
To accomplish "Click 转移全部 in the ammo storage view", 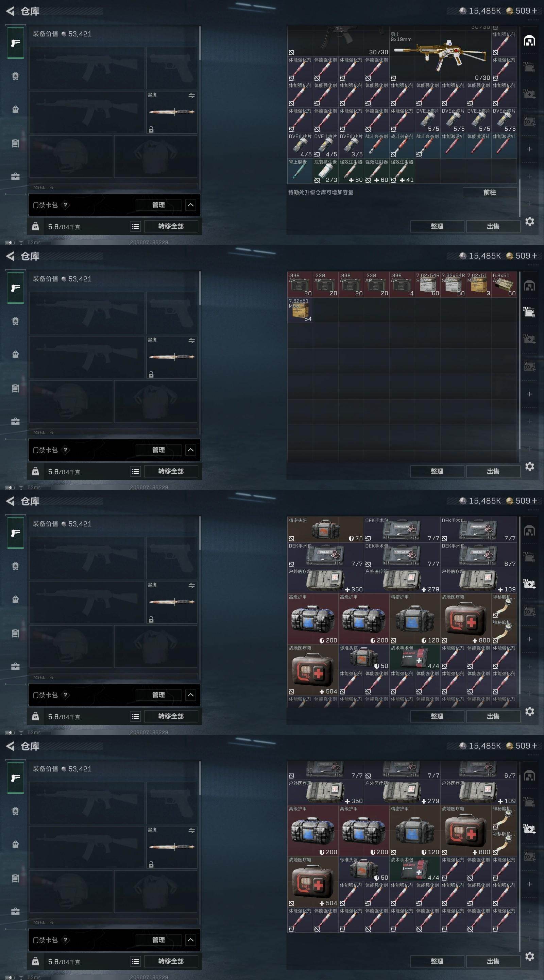I will click(171, 471).
